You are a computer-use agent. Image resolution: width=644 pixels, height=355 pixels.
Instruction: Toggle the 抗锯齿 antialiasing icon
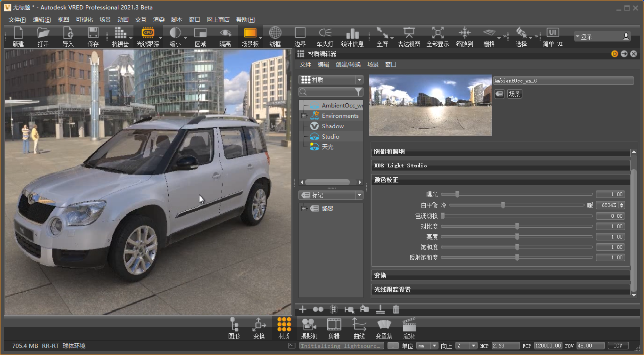[x=120, y=37]
